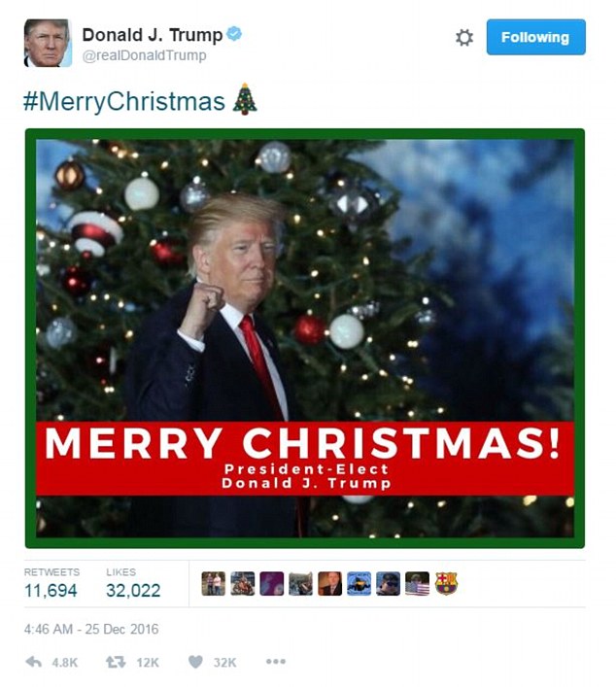Click the reply arrow icon
616x687 pixels.
34,662
